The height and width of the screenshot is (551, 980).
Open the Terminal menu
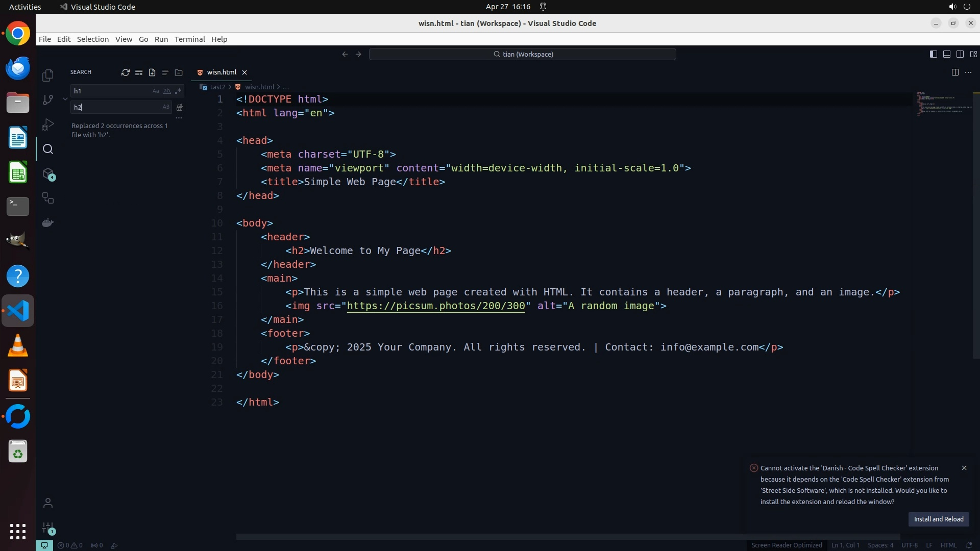[x=189, y=39]
